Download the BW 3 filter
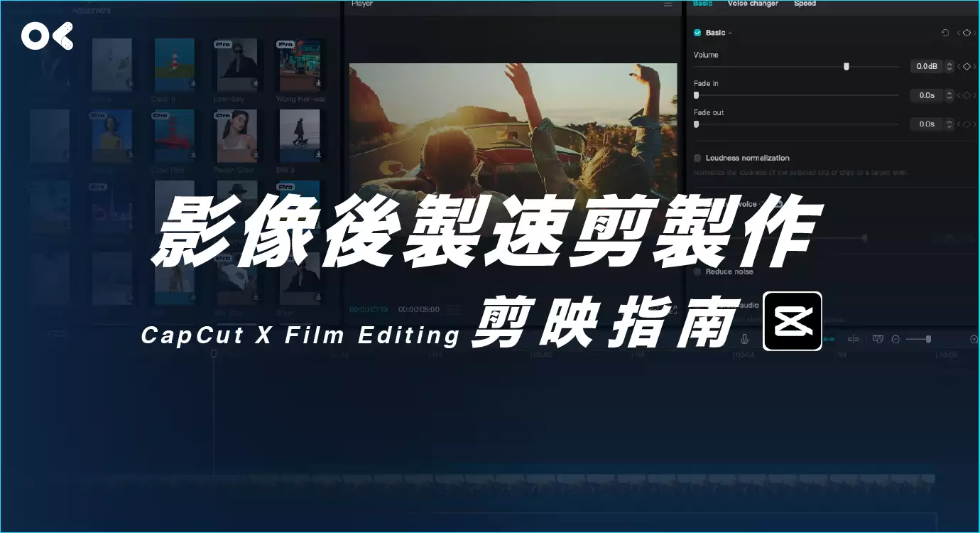This screenshot has width=980, height=533. [317, 155]
